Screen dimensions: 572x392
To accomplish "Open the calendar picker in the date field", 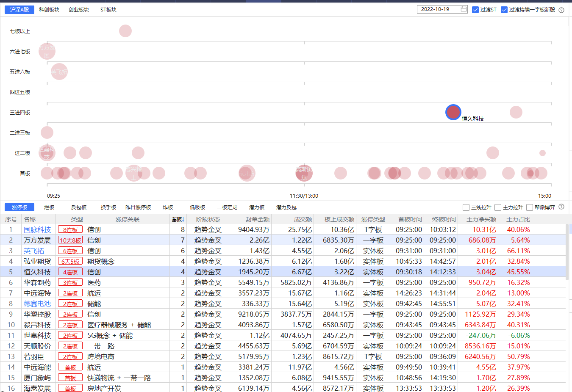I will pyautogui.click(x=464, y=9).
